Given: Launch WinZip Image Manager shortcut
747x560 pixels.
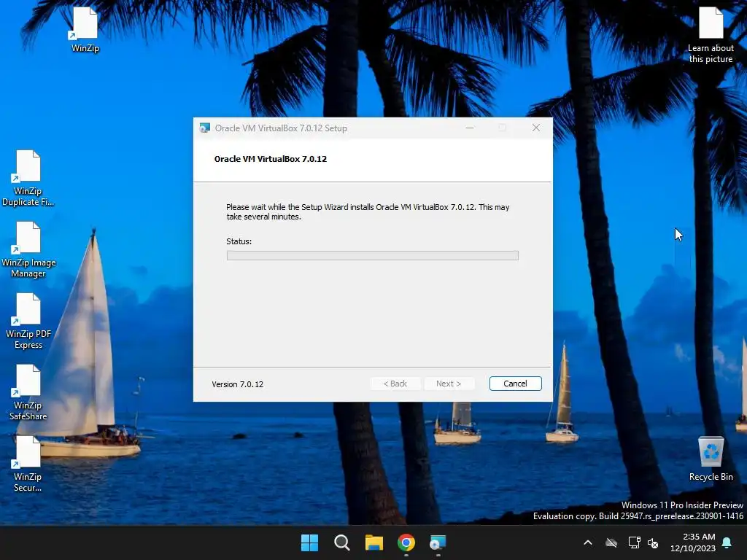Looking at the screenshot, I should click(28, 249).
